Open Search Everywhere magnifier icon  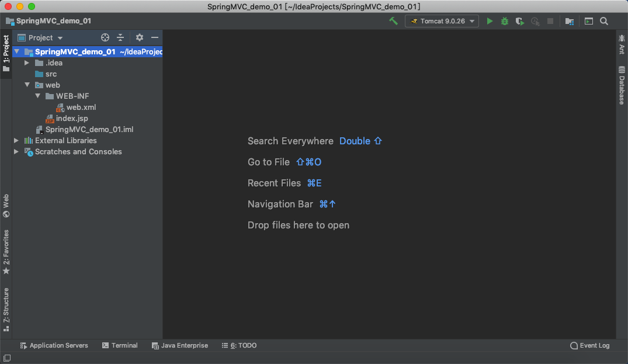[x=604, y=21]
